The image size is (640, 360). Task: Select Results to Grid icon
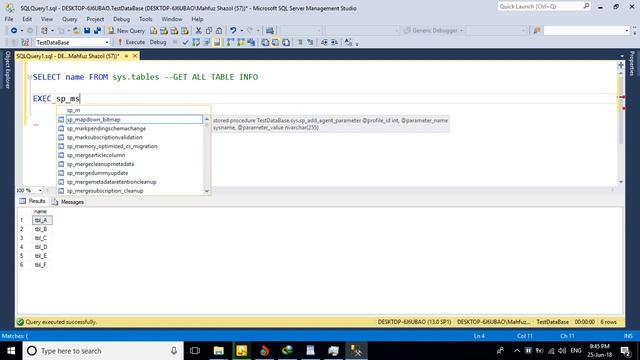(276, 42)
